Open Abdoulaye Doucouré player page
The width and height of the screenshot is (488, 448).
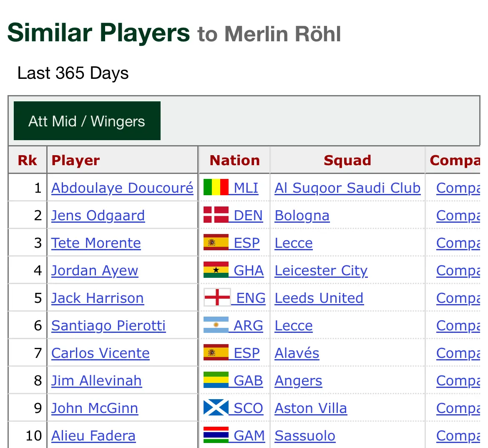click(122, 188)
